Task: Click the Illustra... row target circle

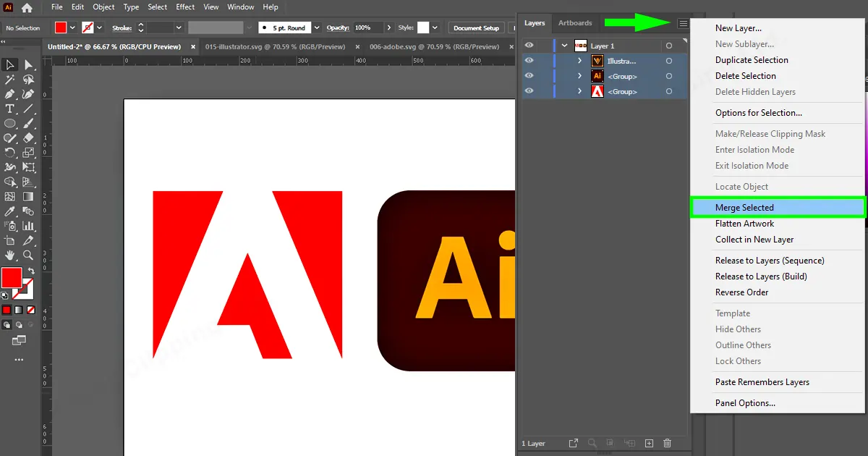Action: point(669,61)
